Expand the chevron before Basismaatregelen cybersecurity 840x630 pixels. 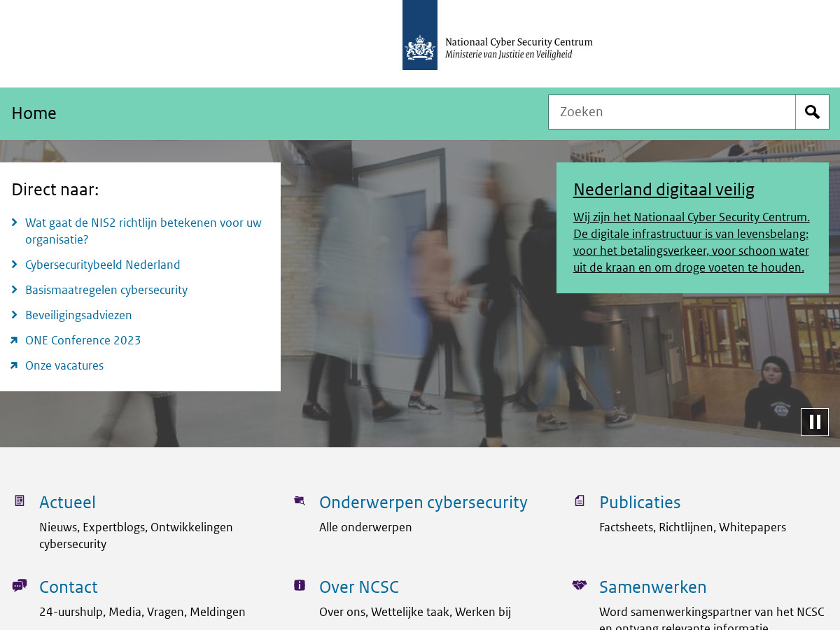14,290
